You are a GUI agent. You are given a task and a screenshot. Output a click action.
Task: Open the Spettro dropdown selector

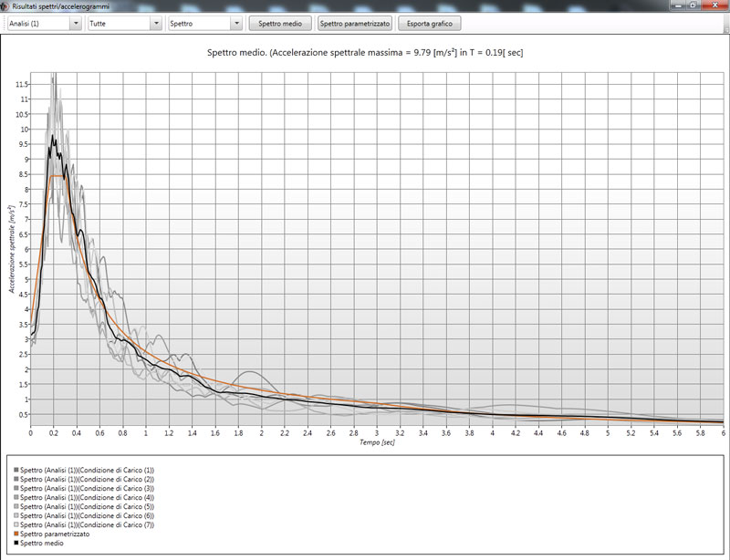[204, 24]
